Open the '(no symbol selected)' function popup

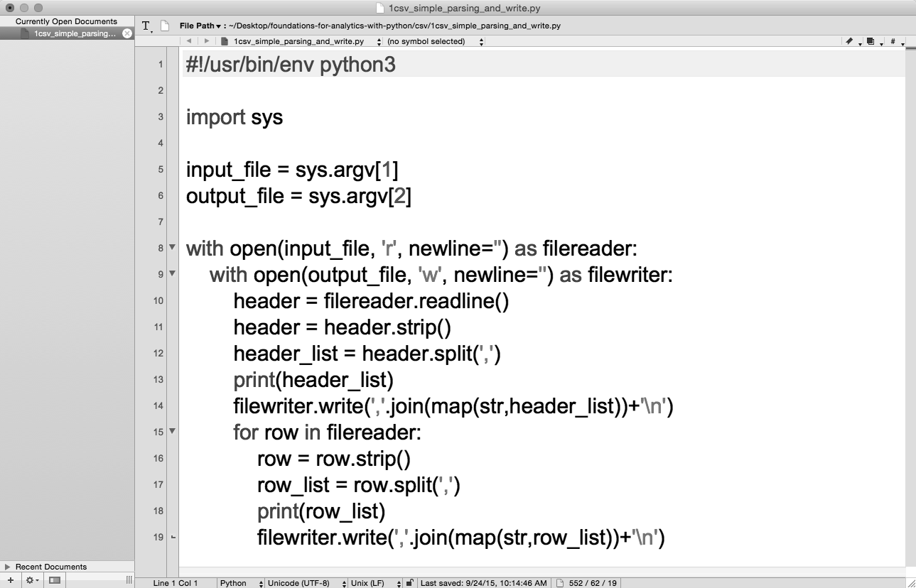pos(435,42)
